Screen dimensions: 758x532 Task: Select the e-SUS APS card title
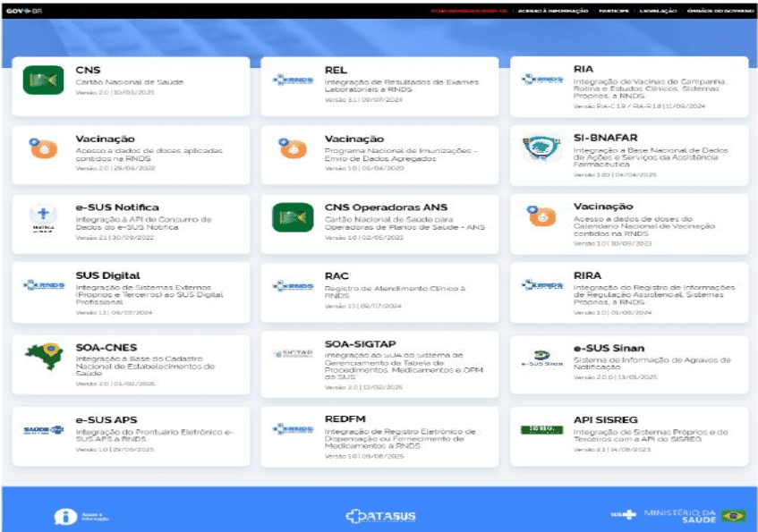(x=106, y=420)
